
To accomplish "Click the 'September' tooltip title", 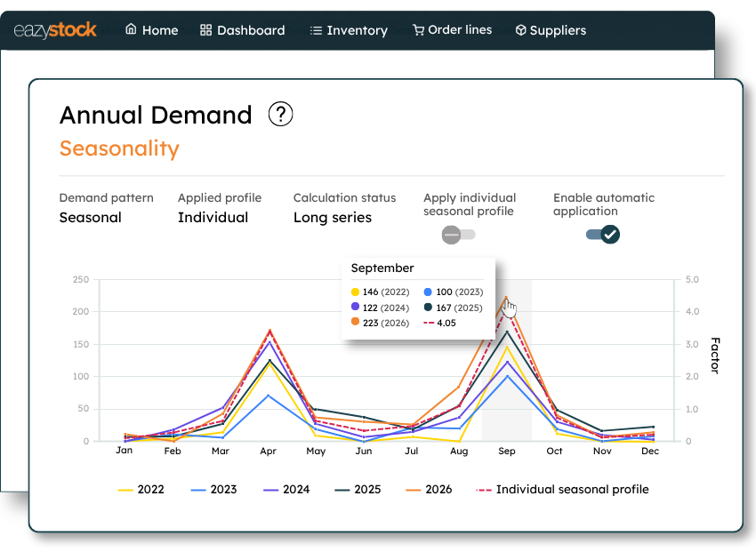I will [382, 268].
